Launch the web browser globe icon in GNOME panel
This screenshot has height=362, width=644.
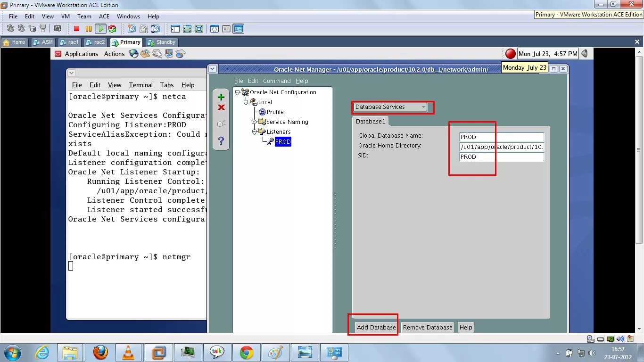134,54
